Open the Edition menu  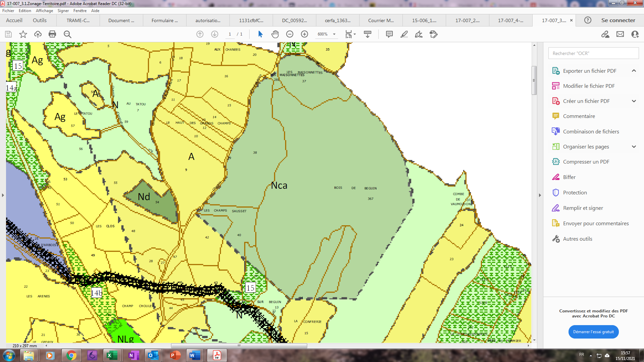25,11
